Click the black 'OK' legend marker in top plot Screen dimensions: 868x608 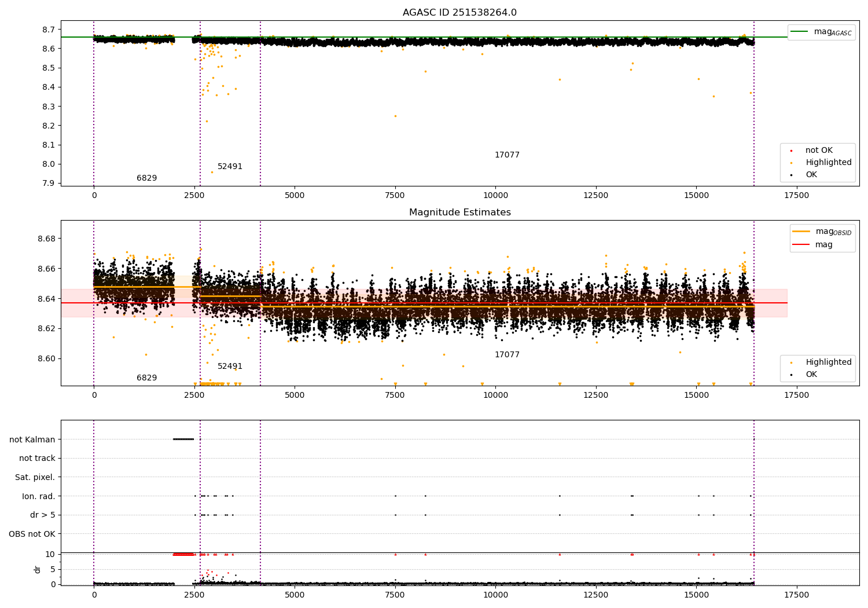point(791,175)
